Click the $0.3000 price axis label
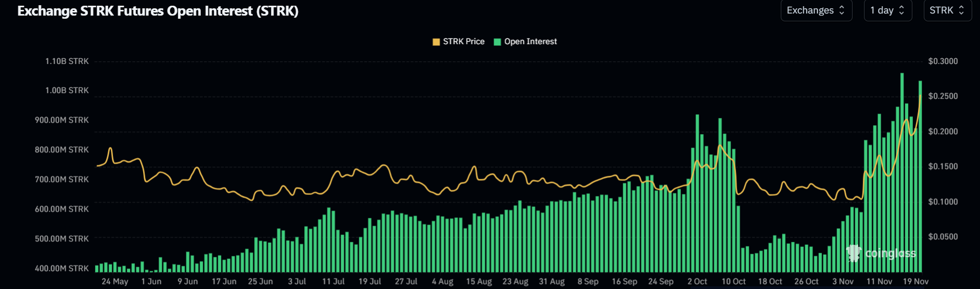Viewport: 980px width, 289px height. (943, 61)
